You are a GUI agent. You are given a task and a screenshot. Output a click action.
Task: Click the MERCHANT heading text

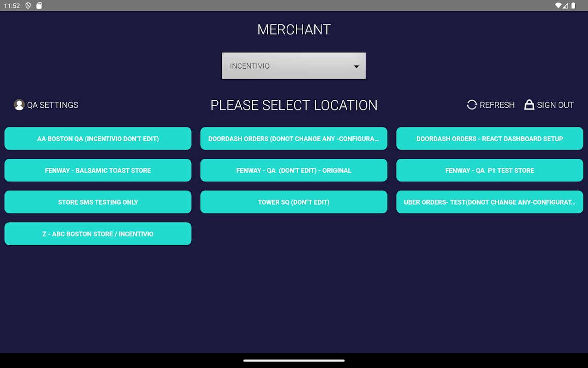click(294, 29)
